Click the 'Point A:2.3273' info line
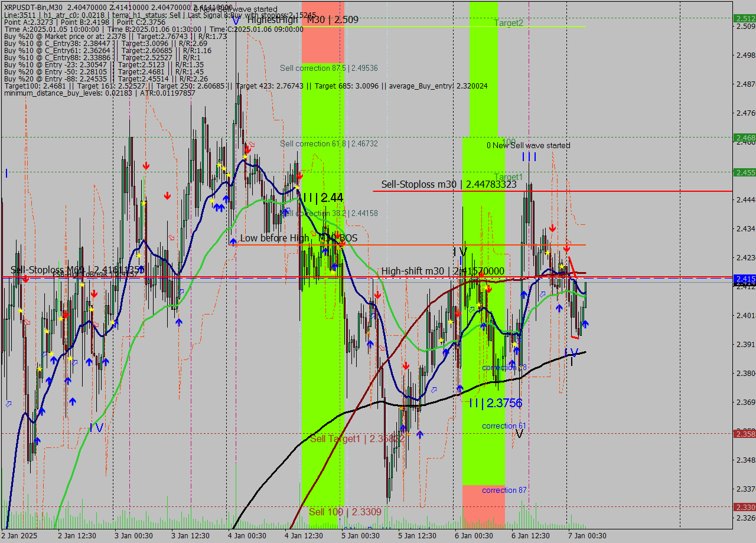Image resolution: width=756 pixels, height=543 pixels. click(84, 22)
